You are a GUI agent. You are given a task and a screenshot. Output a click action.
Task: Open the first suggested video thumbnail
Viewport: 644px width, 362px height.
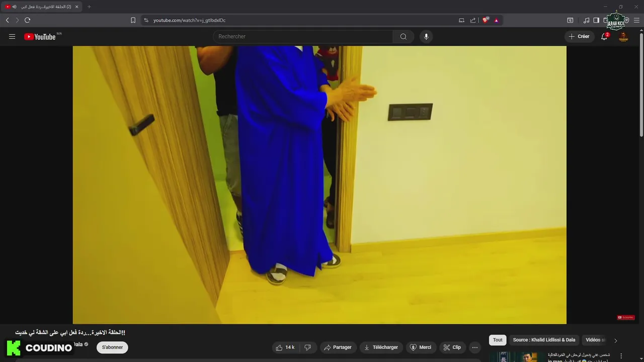516,356
